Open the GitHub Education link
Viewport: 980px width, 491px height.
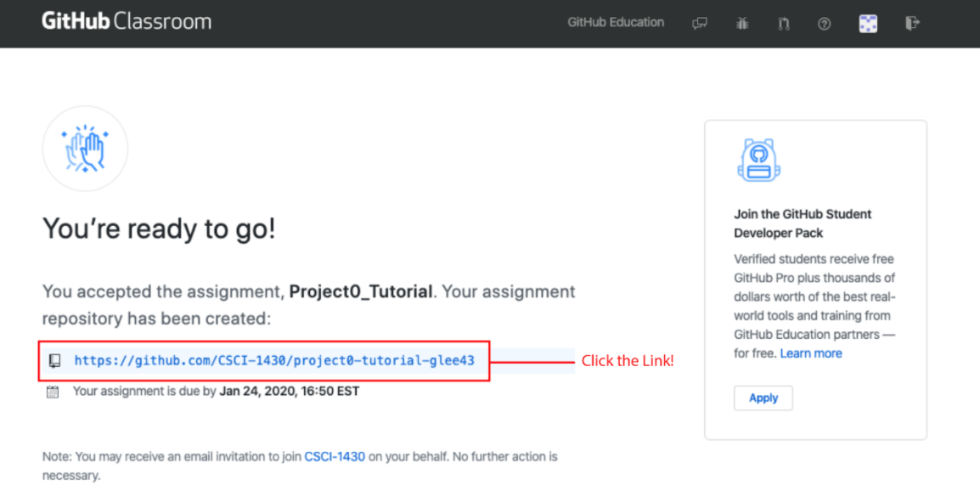point(616,23)
